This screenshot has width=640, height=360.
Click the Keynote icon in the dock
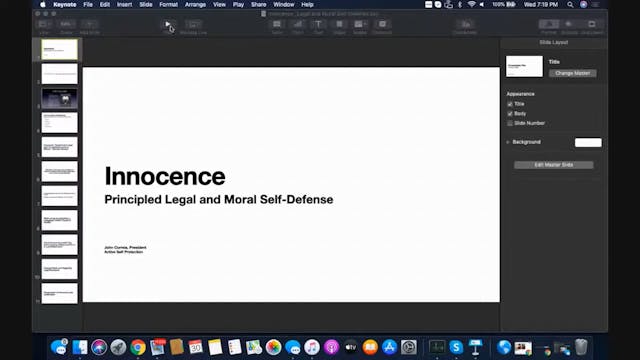coord(476,347)
